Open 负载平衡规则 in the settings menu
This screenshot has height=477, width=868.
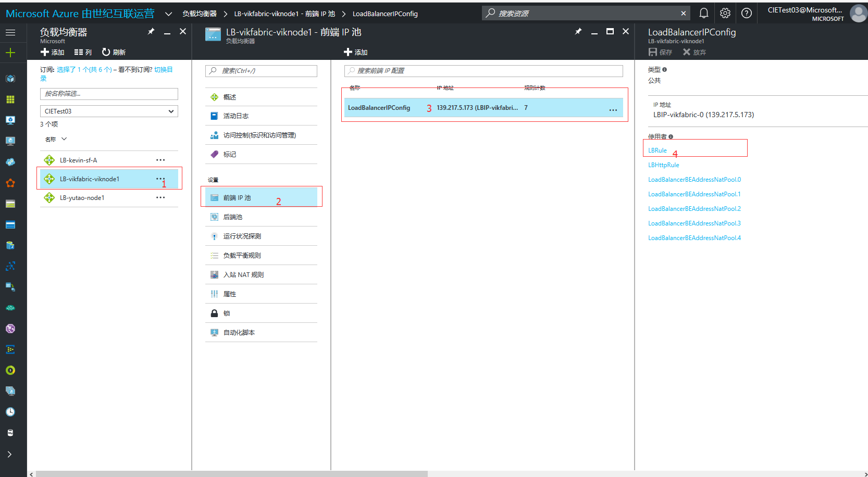pyautogui.click(x=242, y=256)
